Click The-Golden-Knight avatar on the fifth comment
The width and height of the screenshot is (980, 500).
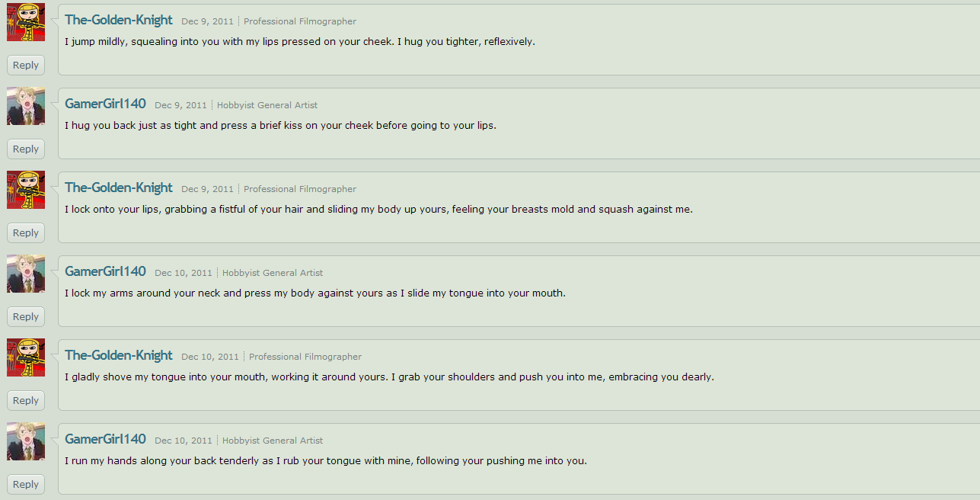[26, 357]
